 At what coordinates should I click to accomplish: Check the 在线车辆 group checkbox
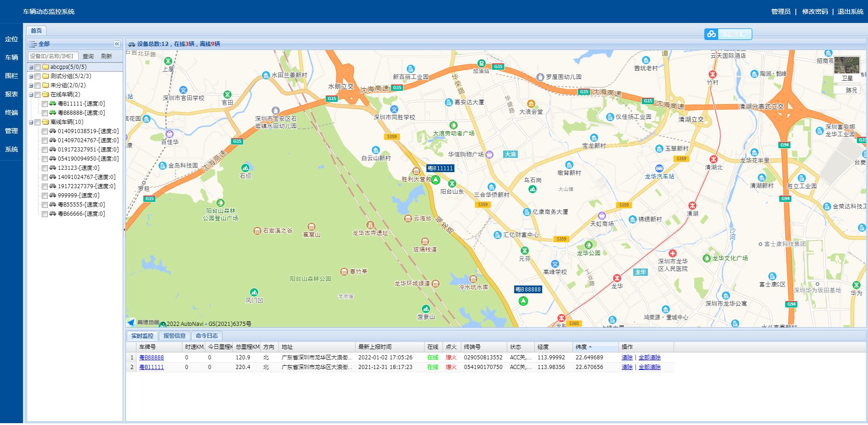pyautogui.click(x=38, y=95)
